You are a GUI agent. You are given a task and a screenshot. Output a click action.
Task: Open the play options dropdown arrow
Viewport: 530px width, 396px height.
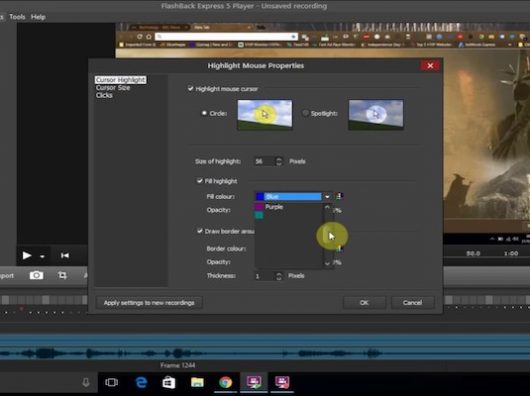coord(42,256)
